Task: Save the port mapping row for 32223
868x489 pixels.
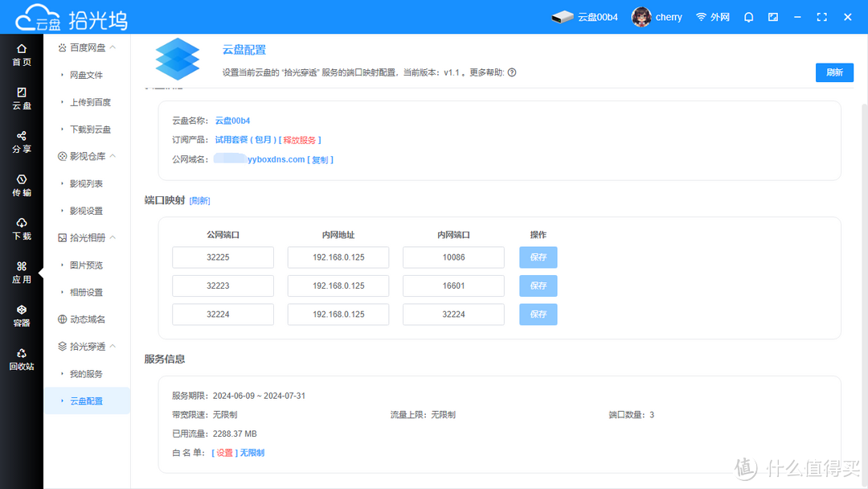Action: 538,286
